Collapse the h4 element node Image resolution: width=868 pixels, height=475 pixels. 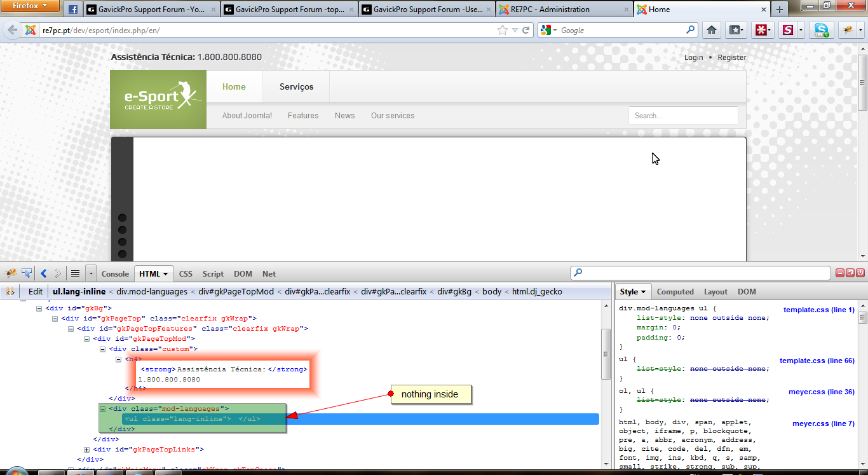coord(119,359)
